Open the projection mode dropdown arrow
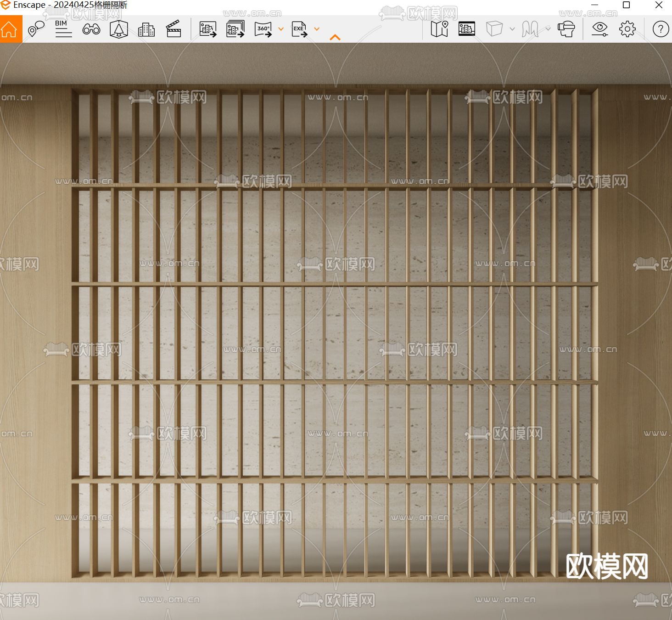672x620 pixels. tap(512, 29)
